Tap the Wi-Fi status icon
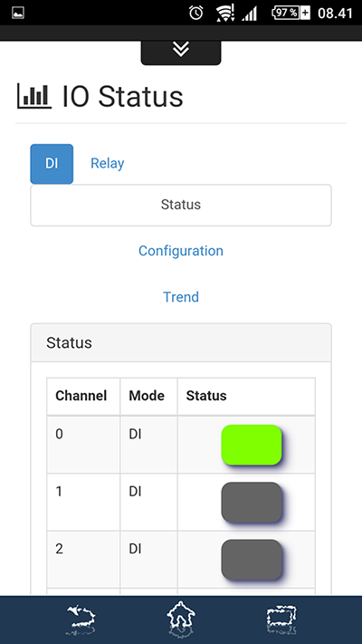 click(225, 14)
